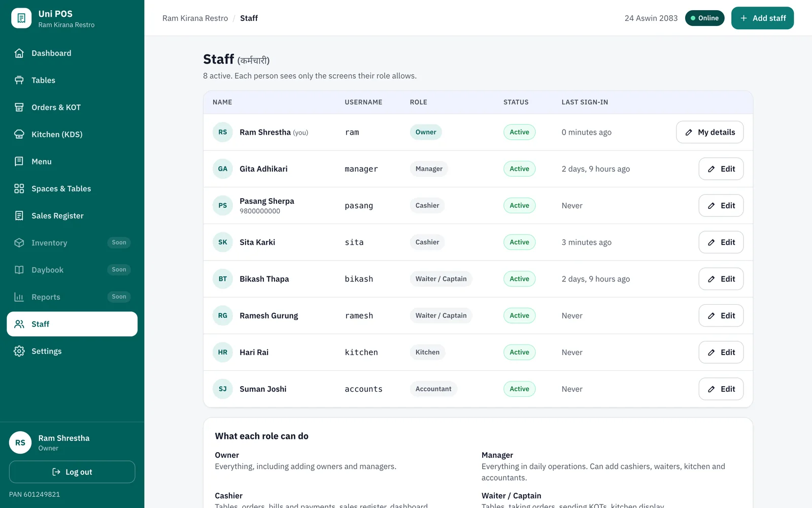Open My details for Ram Shrestha
The image size is (812, 508).
(709, 132)
